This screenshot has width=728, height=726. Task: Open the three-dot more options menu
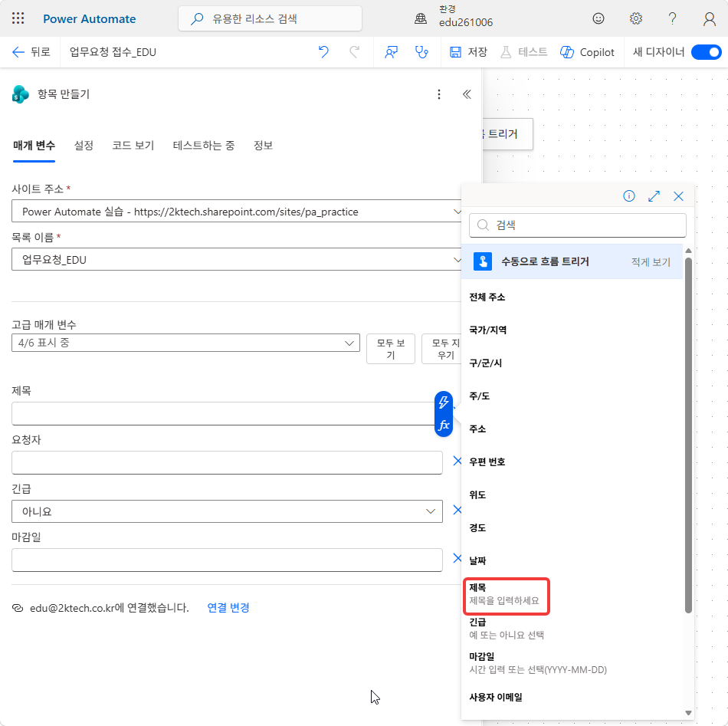click(x=439, y=94)
